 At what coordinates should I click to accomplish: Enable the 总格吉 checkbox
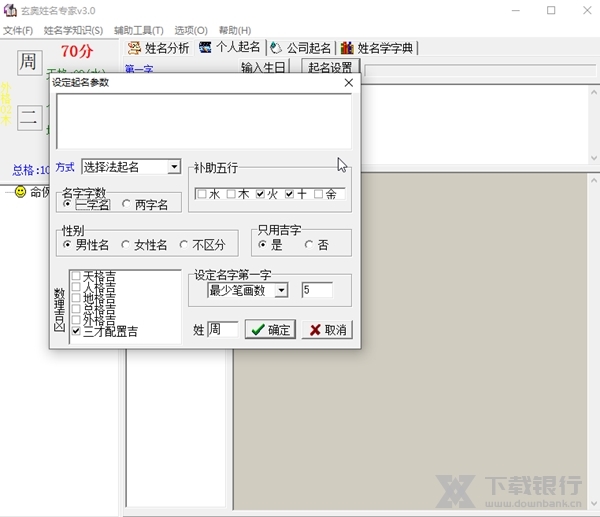(x=76, y=309)
